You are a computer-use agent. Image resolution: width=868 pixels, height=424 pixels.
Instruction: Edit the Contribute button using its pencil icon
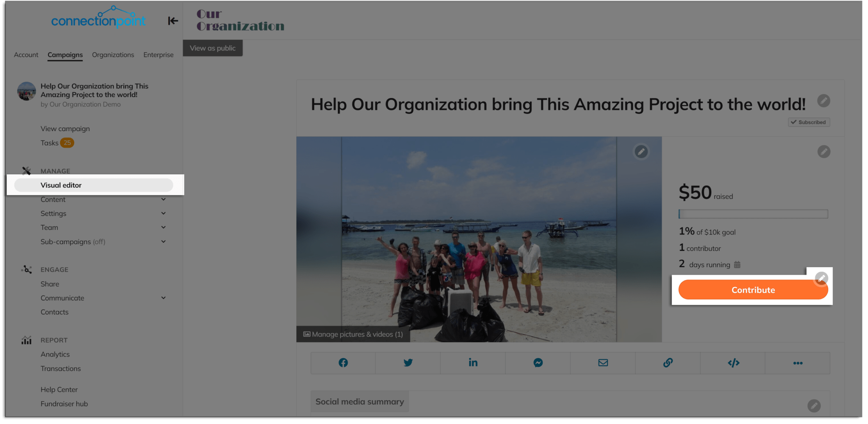(x=822, y=278)
